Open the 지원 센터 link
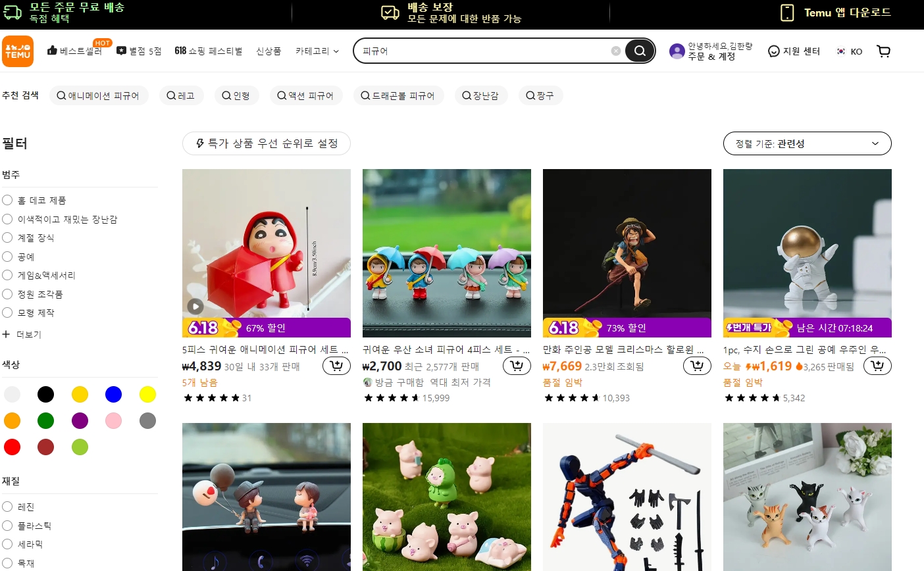The height and width of the screenshot is (571, 924). [794, 51]
